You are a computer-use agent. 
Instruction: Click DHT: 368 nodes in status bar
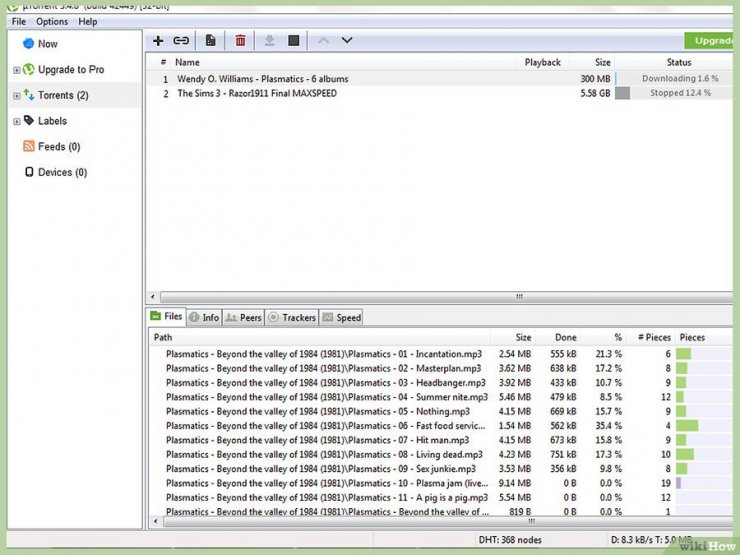tap(510, 540)
